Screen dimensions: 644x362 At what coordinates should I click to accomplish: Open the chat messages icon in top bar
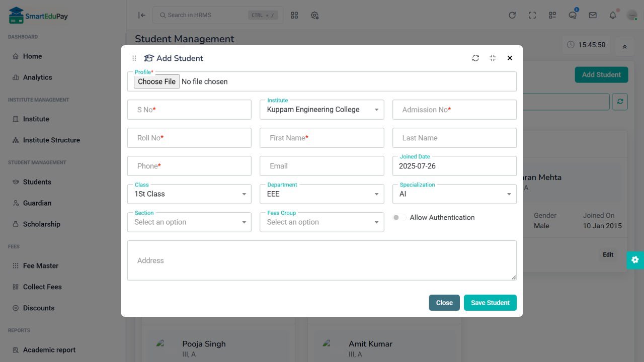pyautogui.click(x=573, y=15)
